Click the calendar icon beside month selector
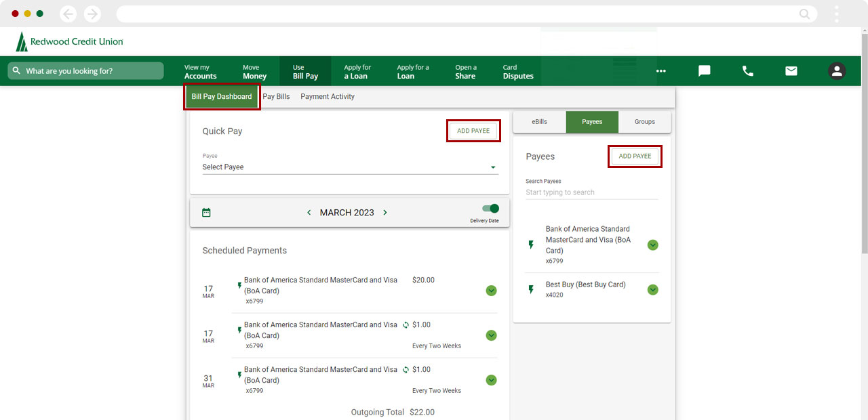The image size is (868, 420). (207, 213)
